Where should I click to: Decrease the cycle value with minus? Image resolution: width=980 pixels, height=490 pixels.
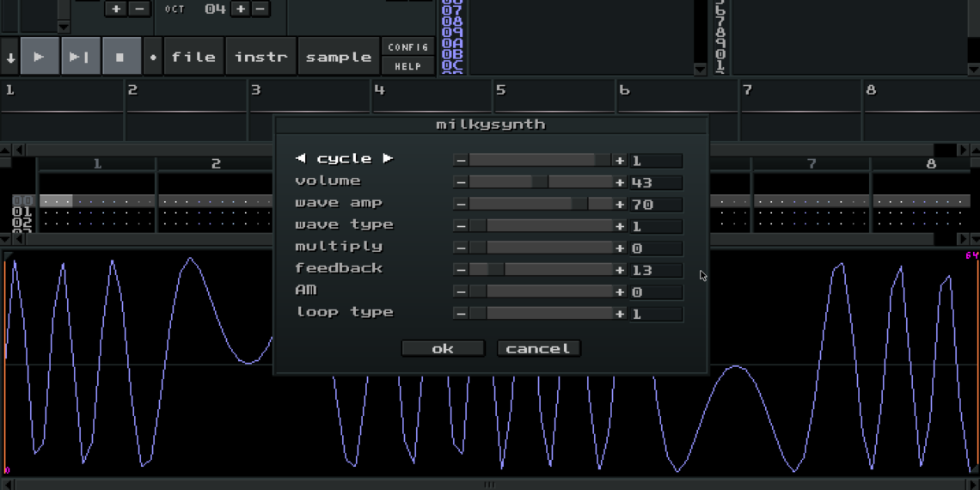462,161
